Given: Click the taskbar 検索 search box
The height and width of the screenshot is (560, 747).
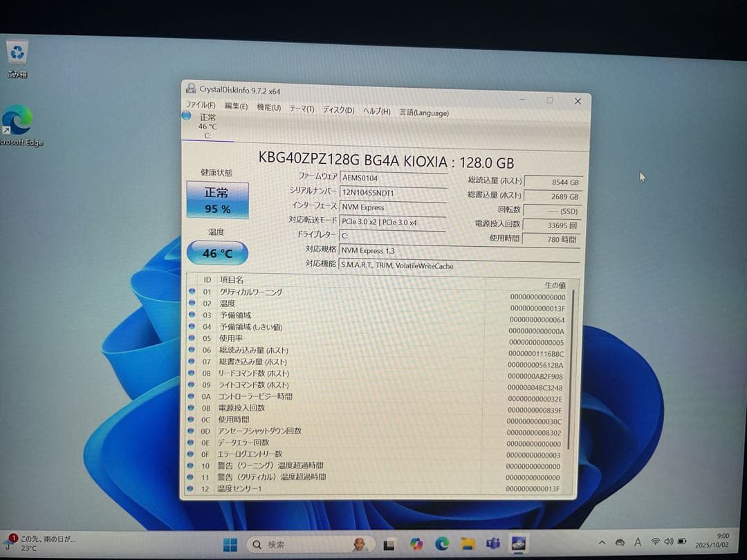Looking at the screenshot, I should (311, 544).
